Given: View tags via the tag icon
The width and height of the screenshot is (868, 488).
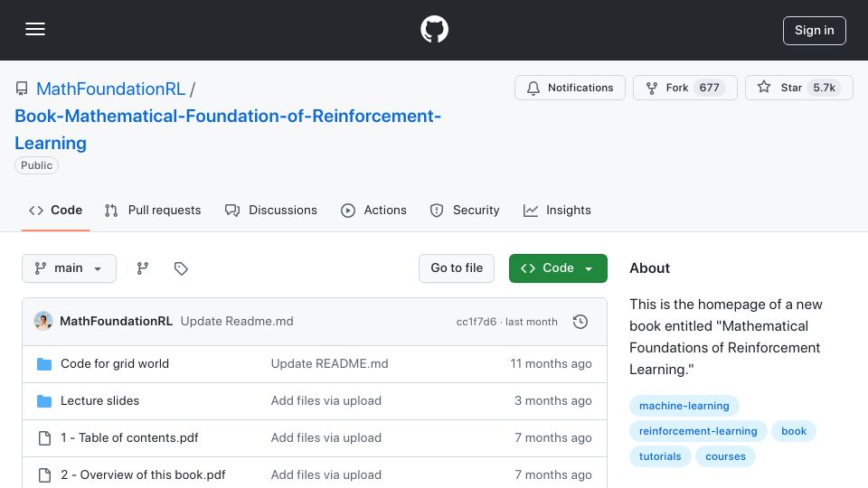Looking at the screenshot, I should click(x=181, y=268).
